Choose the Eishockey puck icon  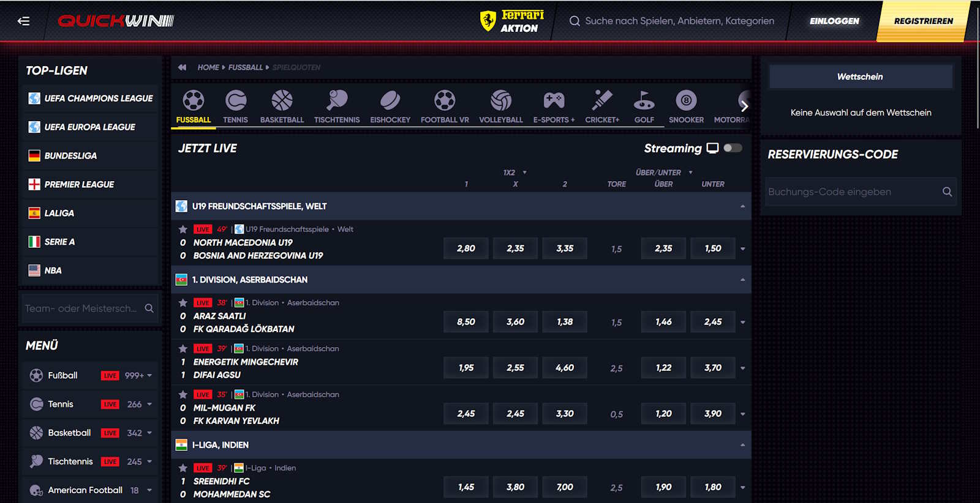[390, 101]
